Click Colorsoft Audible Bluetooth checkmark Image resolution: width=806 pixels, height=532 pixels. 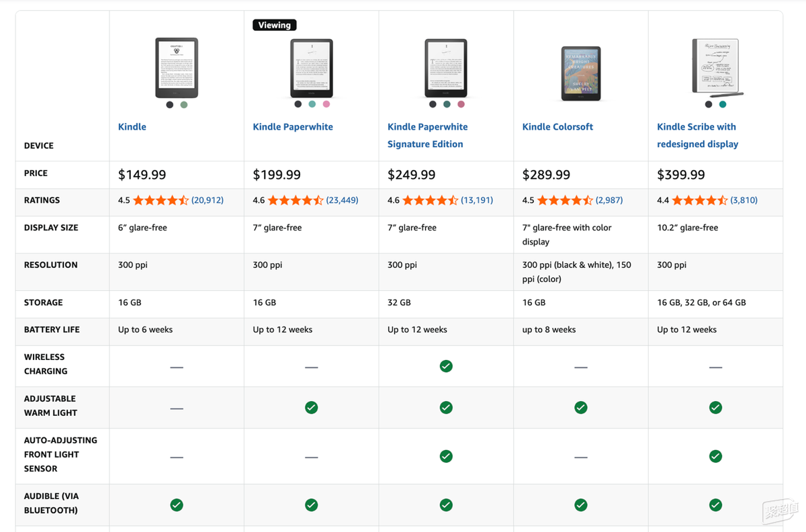(x=581, y=504)
